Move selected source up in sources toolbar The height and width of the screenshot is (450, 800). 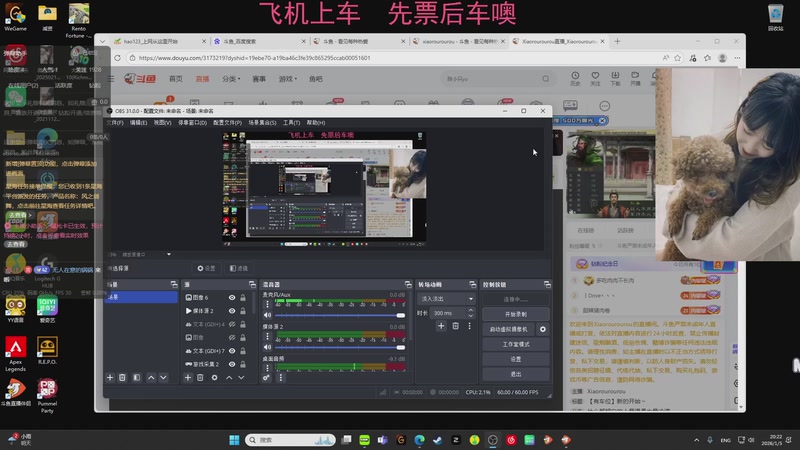pyautogui.click(x=229, y=378)
